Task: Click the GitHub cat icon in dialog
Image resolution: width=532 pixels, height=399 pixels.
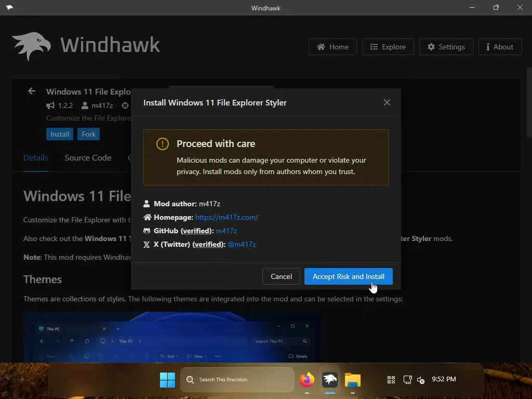Action: 147,231
